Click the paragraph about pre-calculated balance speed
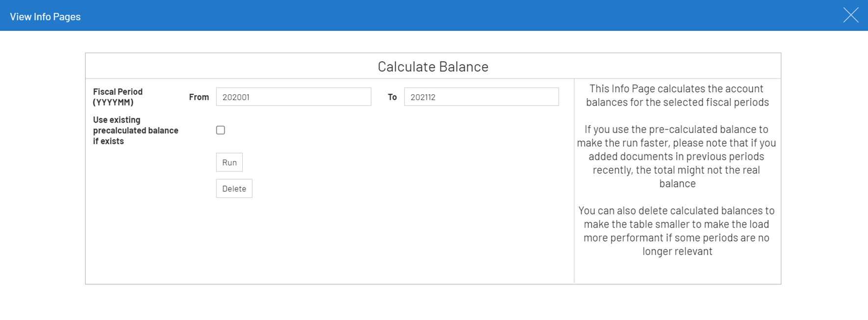 point(677,156)
